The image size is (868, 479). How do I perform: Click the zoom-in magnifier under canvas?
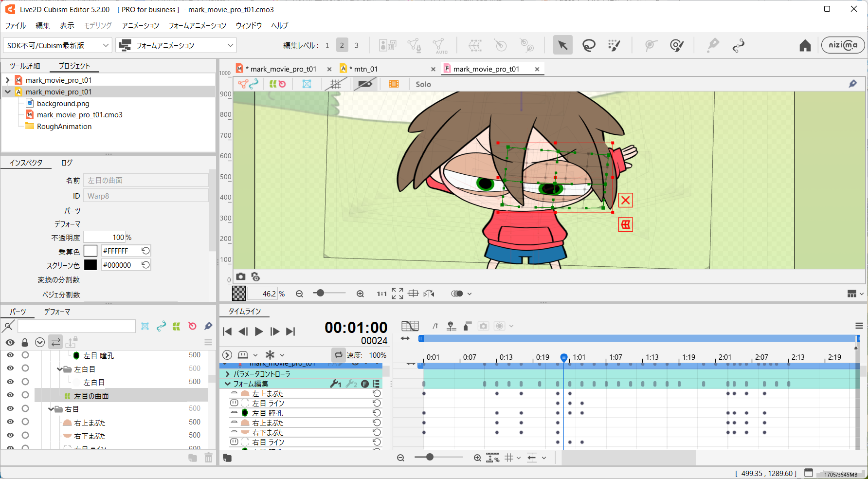360,294
